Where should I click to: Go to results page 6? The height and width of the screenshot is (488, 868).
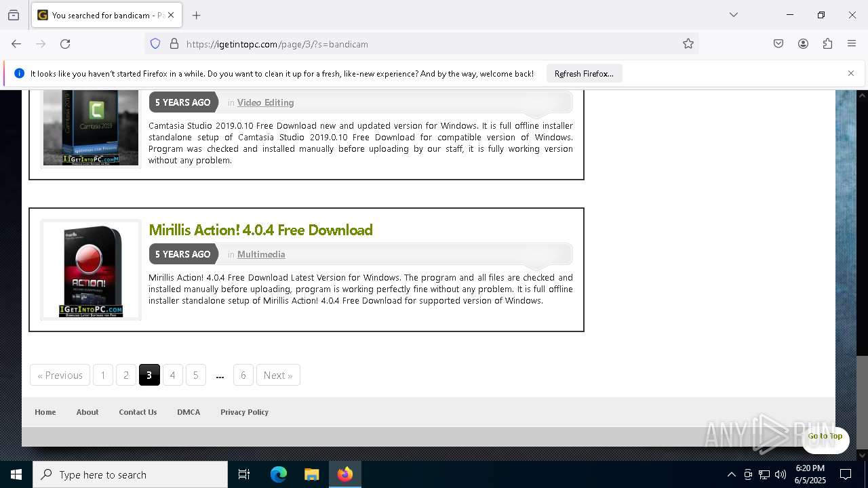click(243, 375)
